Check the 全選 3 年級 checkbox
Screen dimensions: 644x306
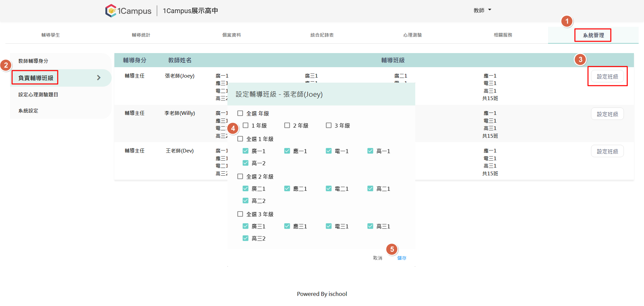240,214
